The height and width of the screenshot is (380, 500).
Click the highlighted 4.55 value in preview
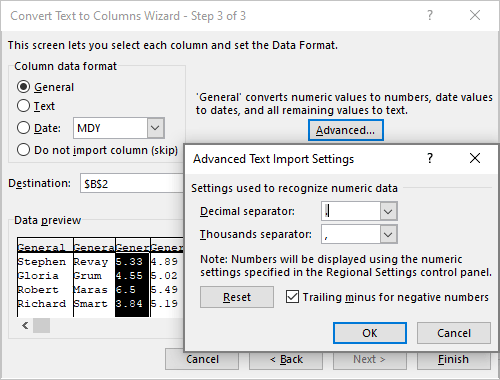129,276
